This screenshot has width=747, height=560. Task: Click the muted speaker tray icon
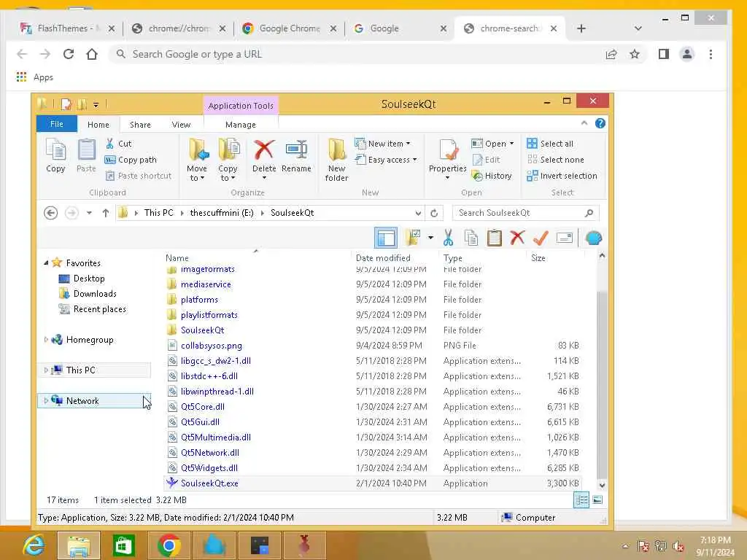coord(678,546)
